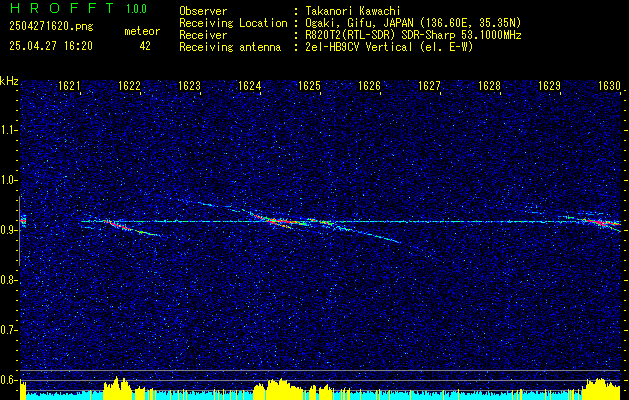Click the Receiving Location field label
The height and width of the screenshot is (400, 629).
click(x=233, y=23)
